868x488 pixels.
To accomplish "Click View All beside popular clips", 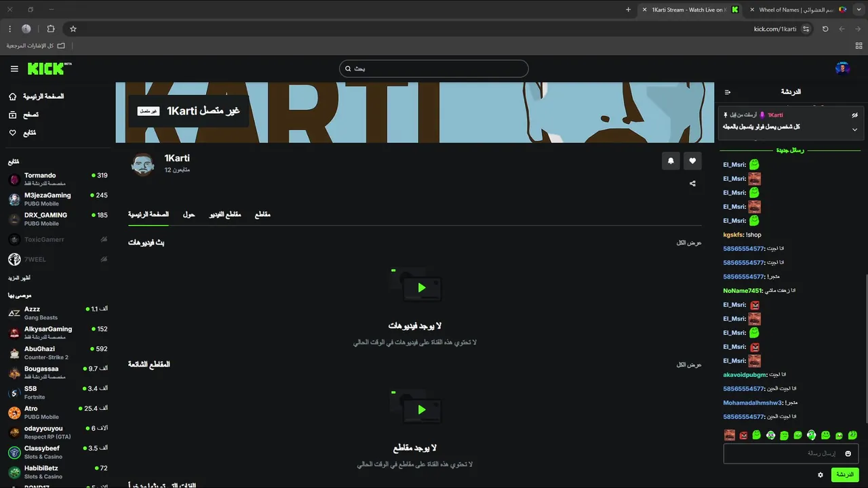I will tap(689, 365).
